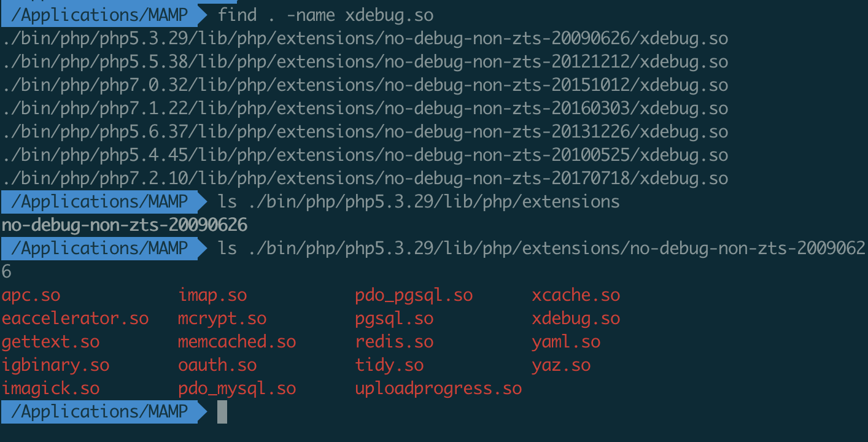
Task: Click the red xdebug.so file entry
Action: 576,319
